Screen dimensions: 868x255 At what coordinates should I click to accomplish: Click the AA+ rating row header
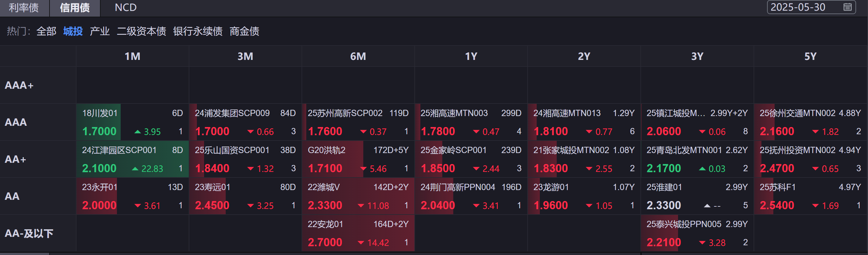(x=15, y=159)
